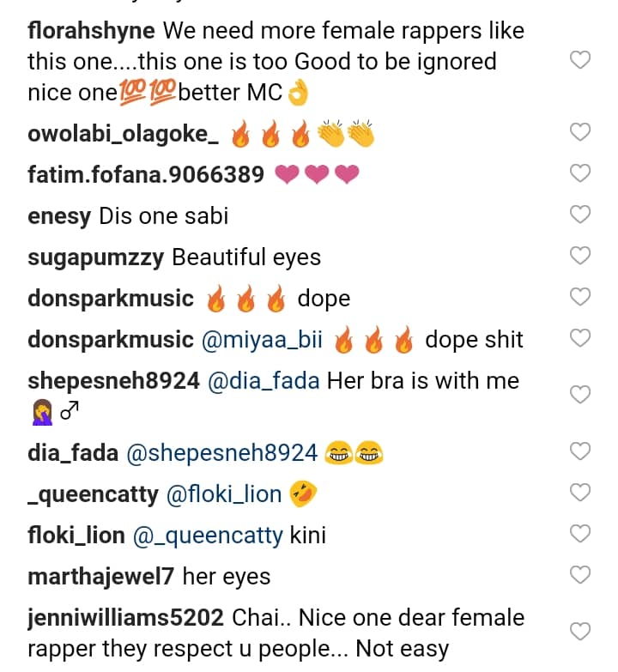Heart jenniwilliams5202's comment
Screen dimensions: 618x672
[581, 632]
